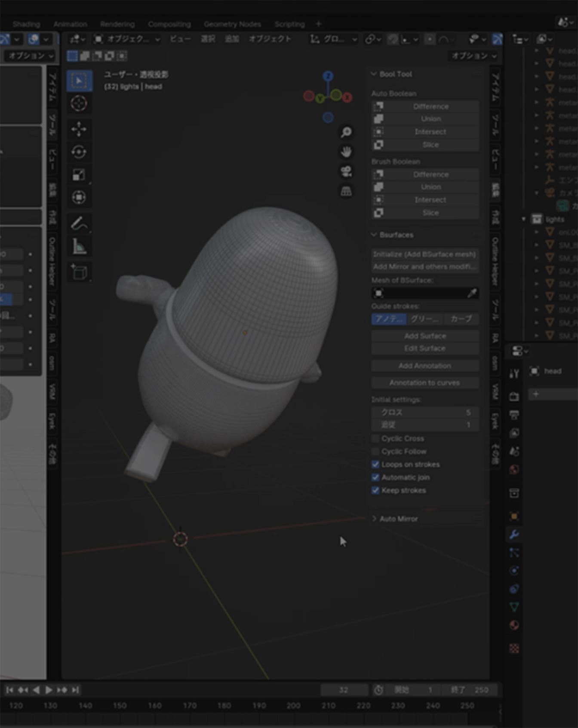The height and width of the screenshot is (728, 578).
Task: Select the Scale tool
Action: pyautogui.click(x=79, y=175)
